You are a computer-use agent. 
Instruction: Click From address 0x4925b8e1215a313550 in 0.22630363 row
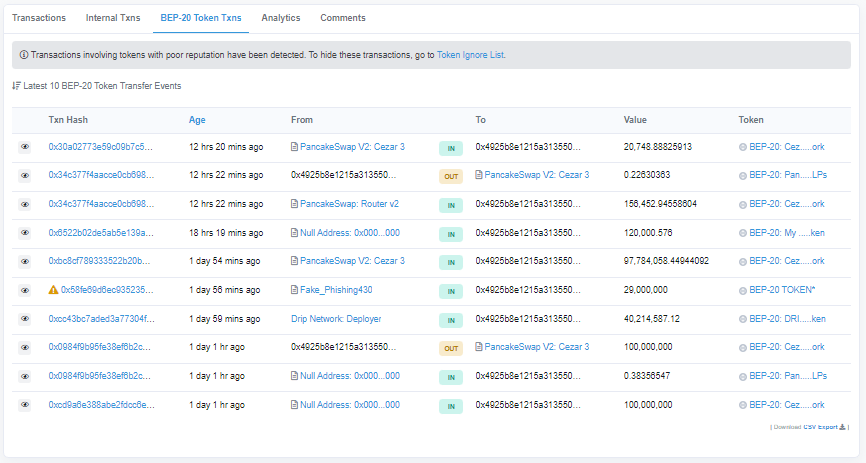(x=344, y=175)
